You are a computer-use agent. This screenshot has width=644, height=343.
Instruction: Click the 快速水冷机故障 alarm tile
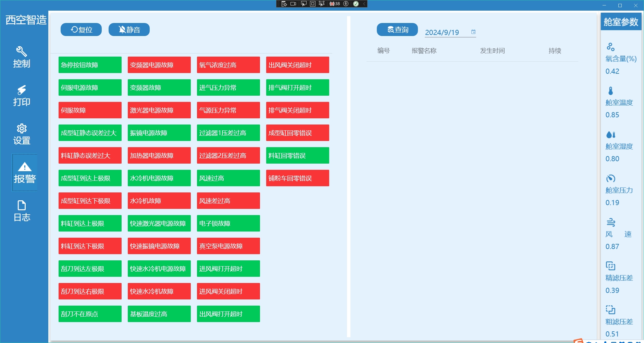click(159, 291)
